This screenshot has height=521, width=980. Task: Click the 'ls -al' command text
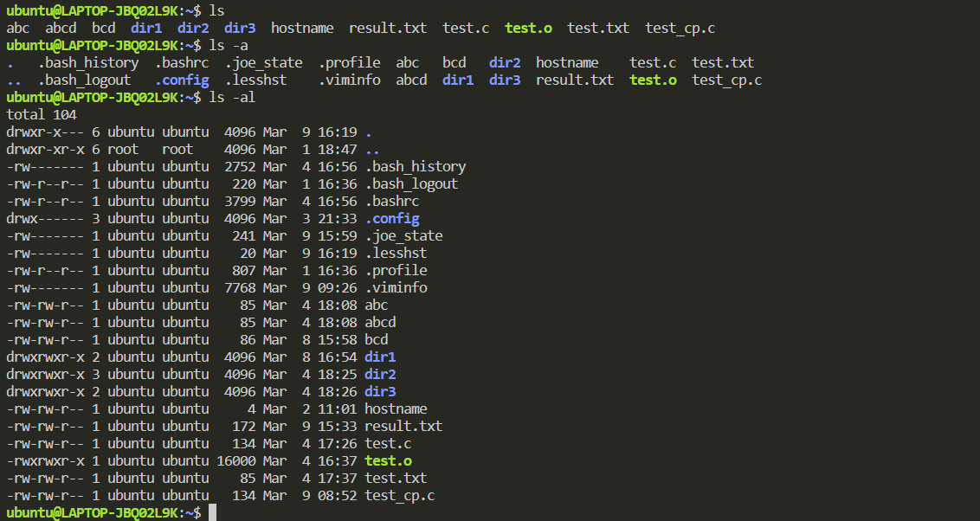click(232, 98)
